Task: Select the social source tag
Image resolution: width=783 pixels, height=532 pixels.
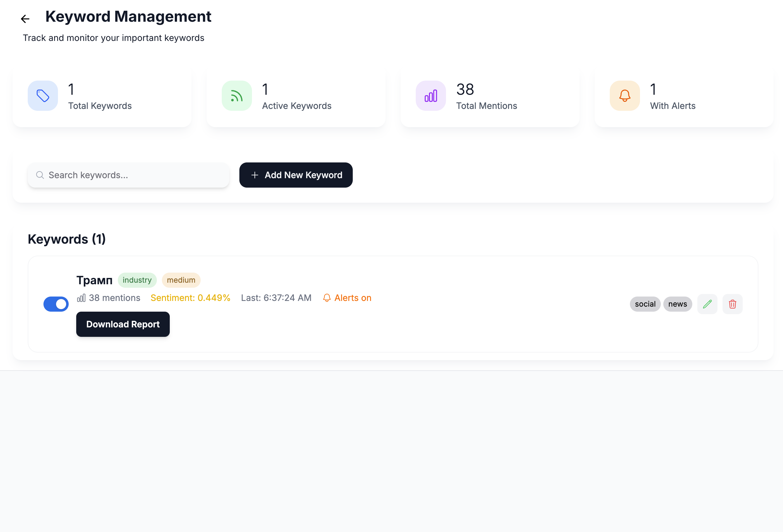Action: tap(645, 304)
